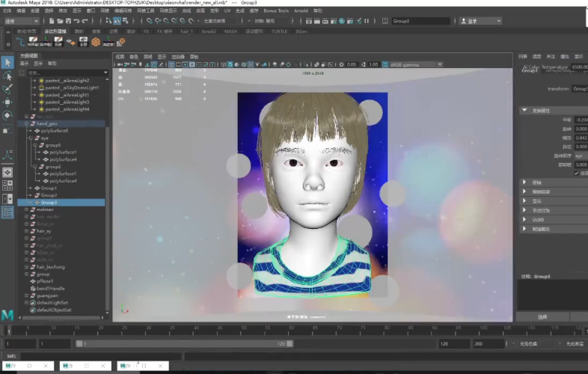Viewport: 588px width, 374px height.
Task: Click the Select button in Attribute Editor
Action: 542,316
